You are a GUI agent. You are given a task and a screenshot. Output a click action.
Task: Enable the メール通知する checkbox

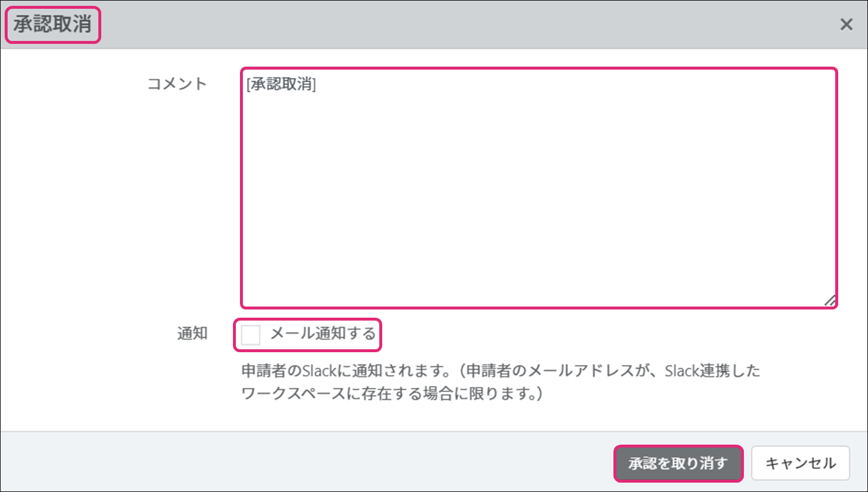tap(251, 335)
